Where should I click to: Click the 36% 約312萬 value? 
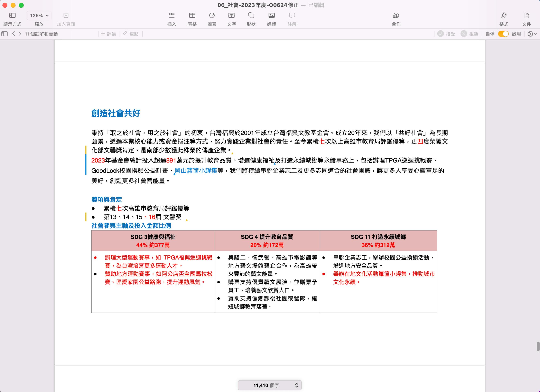pyautogui.click(x=378, y=245)
